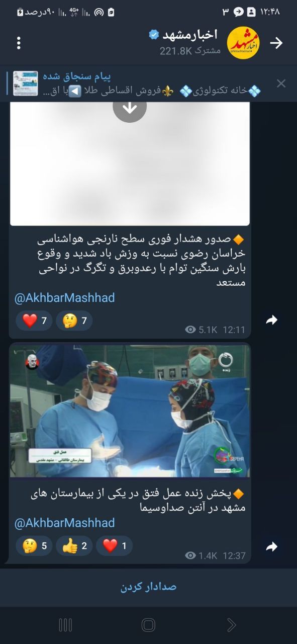Image resolution: width=297 pixels, height=644 pixels.
Task: Forward the hernia surgery post with the share arrow
Action: [x=272, y=547]
